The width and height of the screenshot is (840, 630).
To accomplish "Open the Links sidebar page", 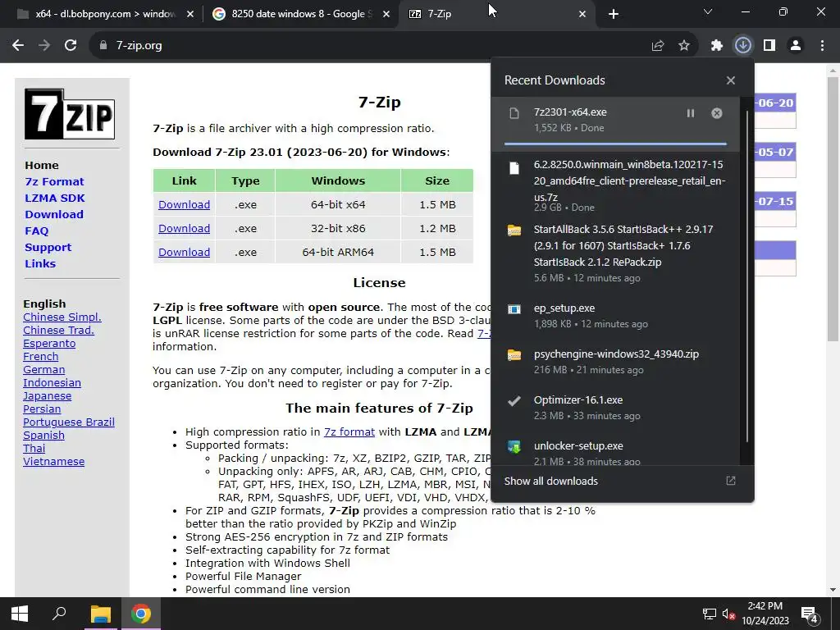I will click(x=40, y=263).
